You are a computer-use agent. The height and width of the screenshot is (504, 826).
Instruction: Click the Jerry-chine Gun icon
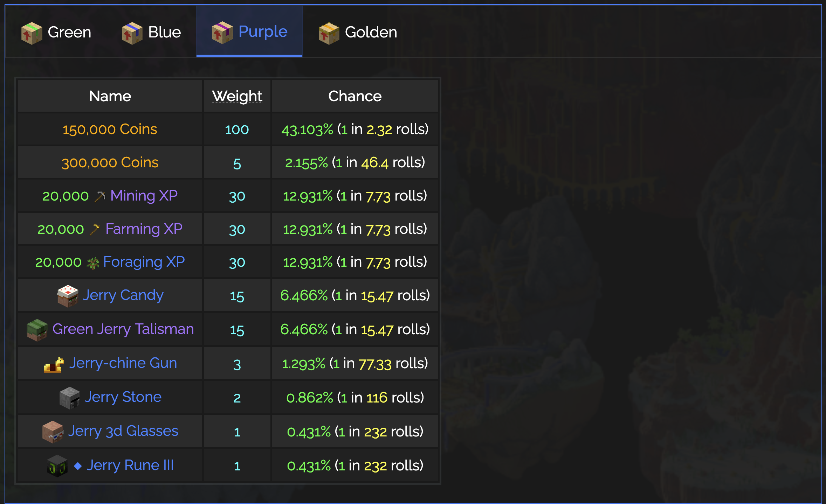click(x=54, y=365)
